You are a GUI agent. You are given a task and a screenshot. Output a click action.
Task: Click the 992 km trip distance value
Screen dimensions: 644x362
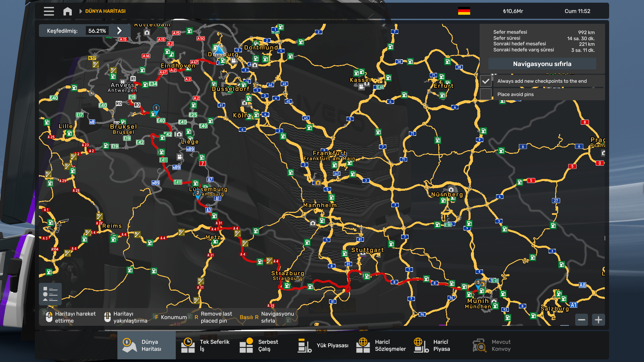pos(586,33)
